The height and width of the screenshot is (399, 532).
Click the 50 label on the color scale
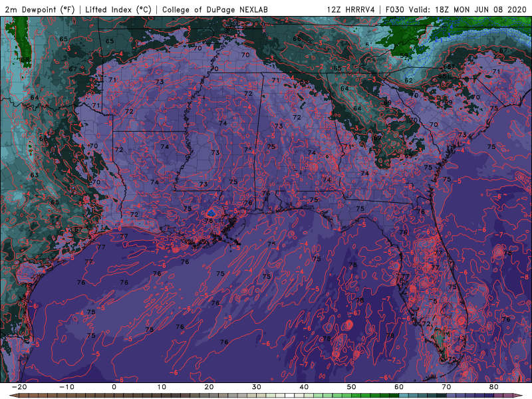pyautogui.click(x=352, y=387)
